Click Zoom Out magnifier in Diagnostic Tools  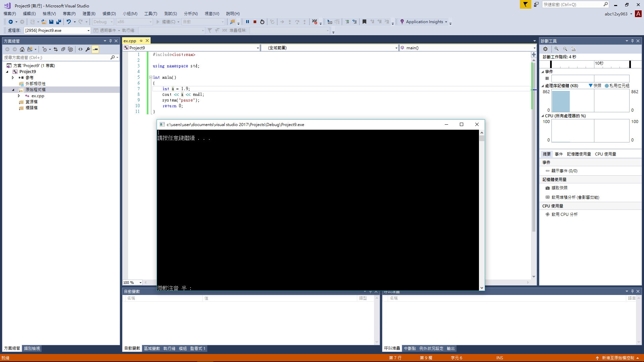pyautogui.click(x=565, y=49)
